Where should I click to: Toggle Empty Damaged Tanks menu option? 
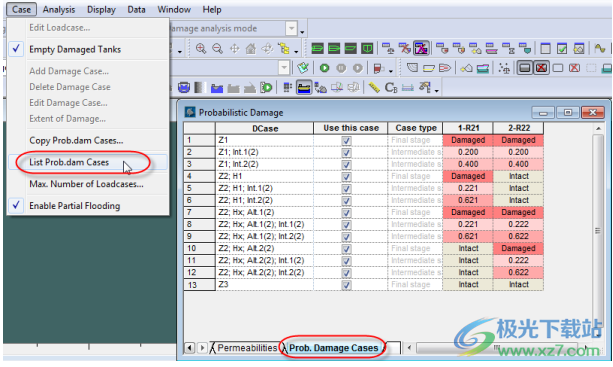pyautogui.click(x=88, y=49)
